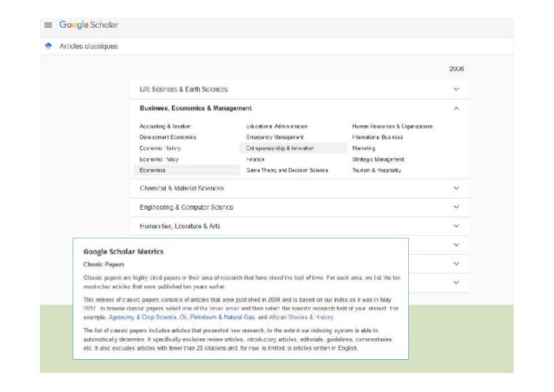Open the Articles classiques page title
This screenshot has width=554, height=392.
[x=89, y=46]
